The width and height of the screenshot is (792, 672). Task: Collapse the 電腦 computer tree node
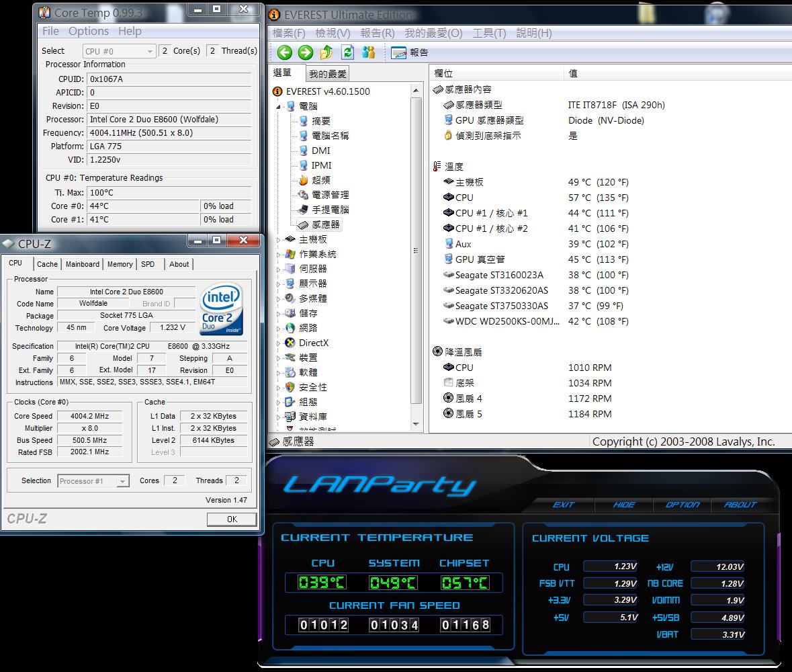tap(279, 106)
